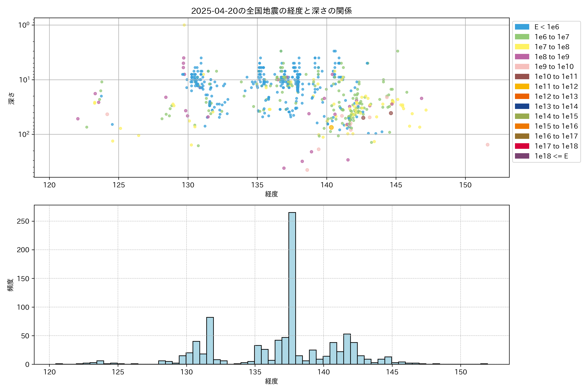The height and width of the screenshot is (392, 588).
Task: Click the amber '1e11 to 1e12' legend swatch
Action: pos(522,87)
